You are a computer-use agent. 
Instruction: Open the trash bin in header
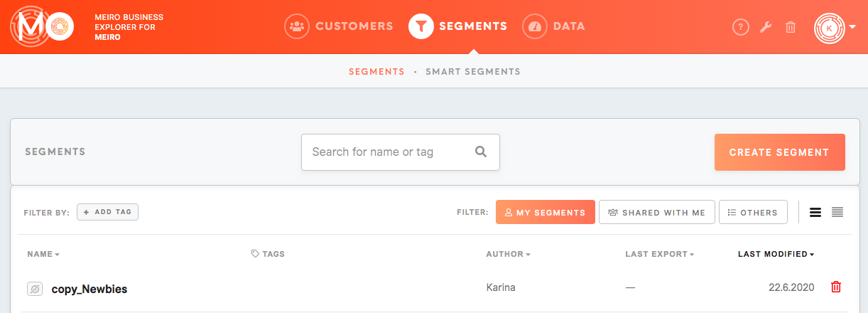pyautogui.click(x=791, y=27)
